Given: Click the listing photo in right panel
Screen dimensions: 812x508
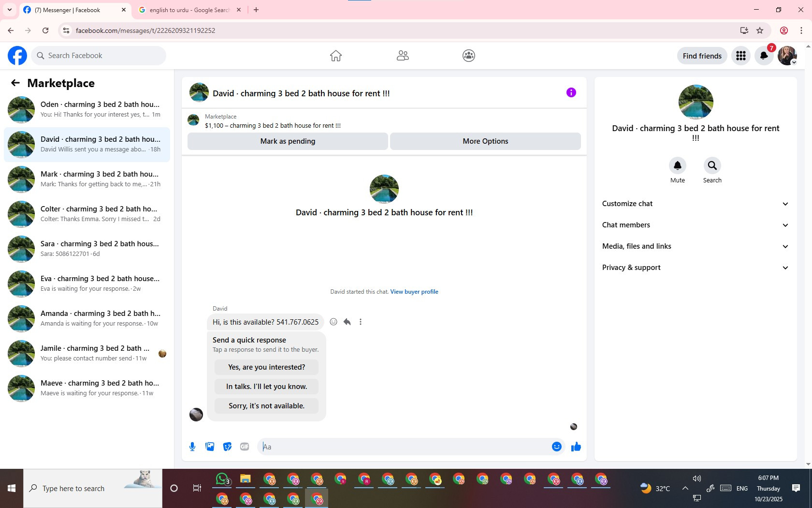Looking at the screenshot, I should 696,102.
